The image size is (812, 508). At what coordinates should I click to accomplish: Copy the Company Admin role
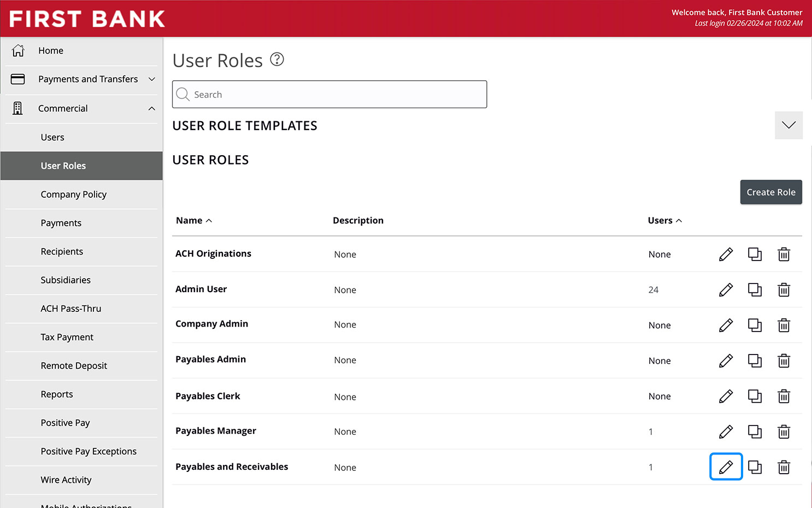[755, 325]
